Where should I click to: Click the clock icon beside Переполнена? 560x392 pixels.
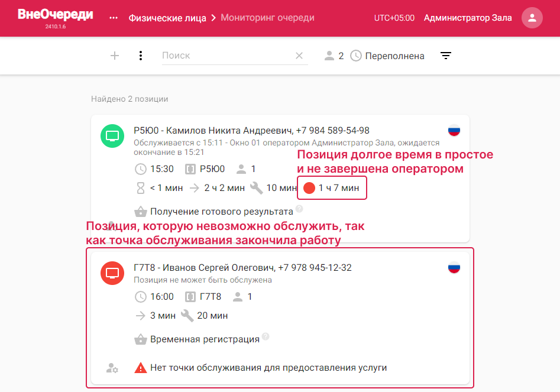(x=356, y=56)
